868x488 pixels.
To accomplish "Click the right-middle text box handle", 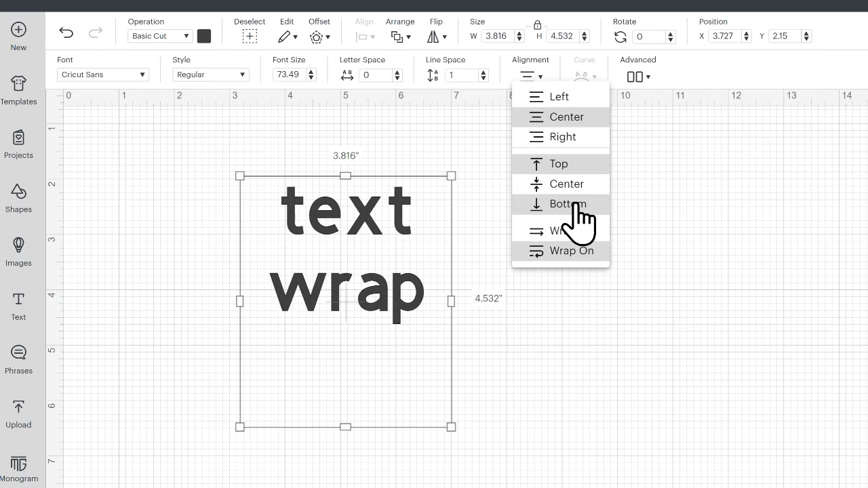I will (x=452, y=301).
